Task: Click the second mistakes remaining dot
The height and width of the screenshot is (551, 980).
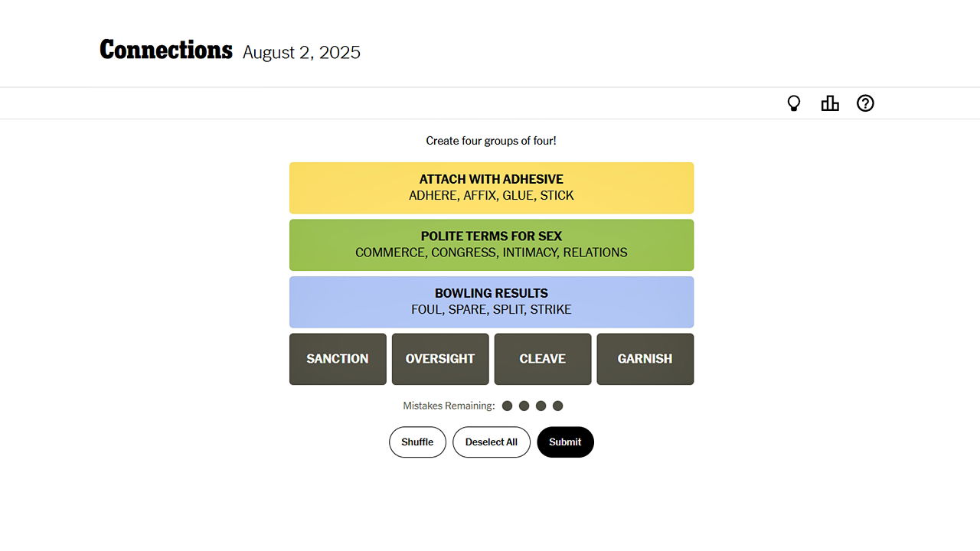Action: coord(524,406)
